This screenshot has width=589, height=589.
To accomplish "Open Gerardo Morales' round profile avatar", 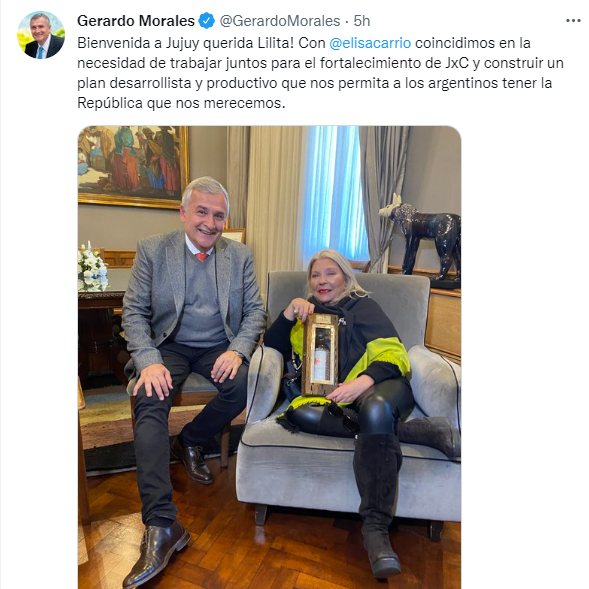I will click(x=41, y=35).
